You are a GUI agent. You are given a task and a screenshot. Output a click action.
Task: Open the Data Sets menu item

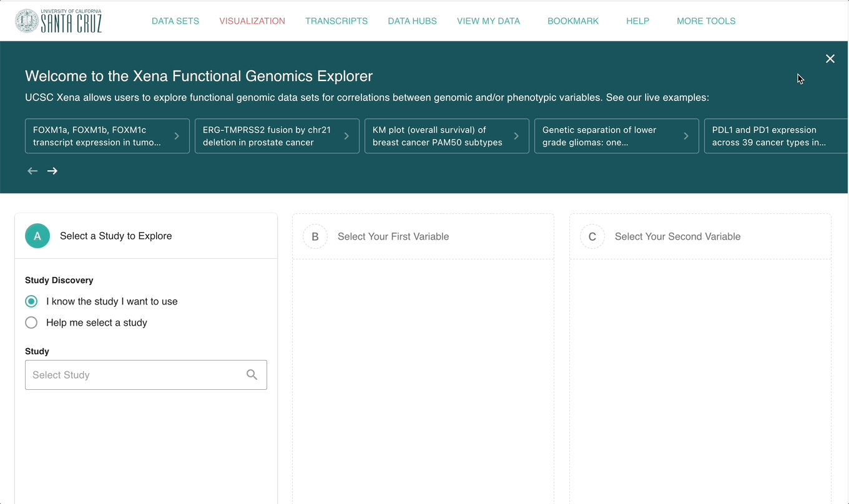coord(175,21)
